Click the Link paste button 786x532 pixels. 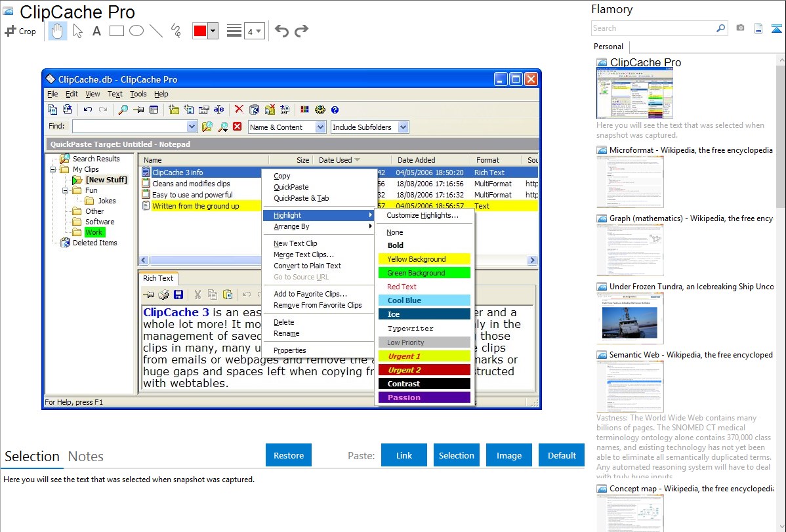coord(404,455)
